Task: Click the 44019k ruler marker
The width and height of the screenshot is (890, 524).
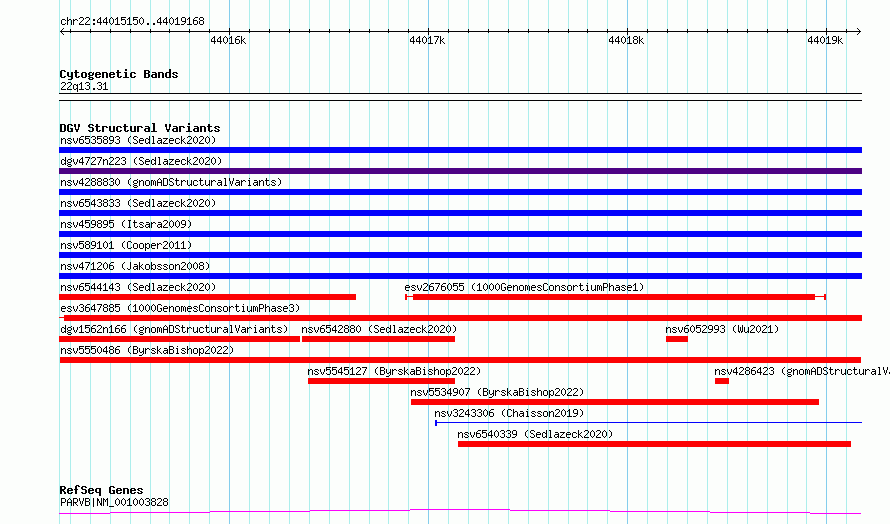Action: pos(825,40)
